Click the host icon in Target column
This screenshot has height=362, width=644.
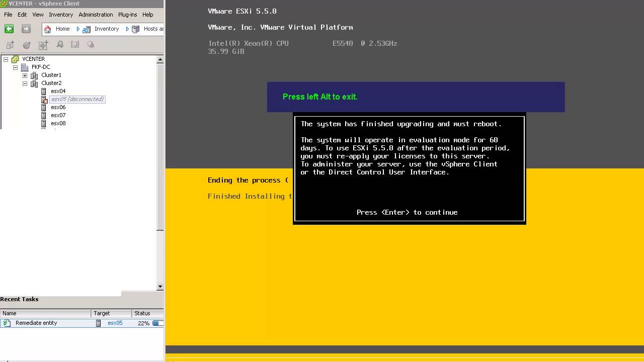pyautogui.click(x=99, y=323)
